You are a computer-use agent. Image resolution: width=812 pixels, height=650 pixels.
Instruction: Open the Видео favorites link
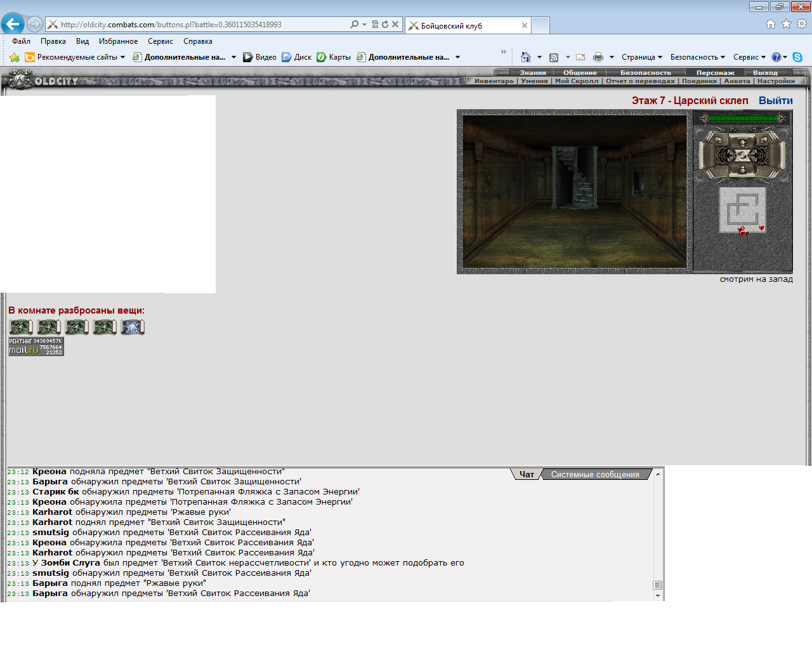pos(260,57)
